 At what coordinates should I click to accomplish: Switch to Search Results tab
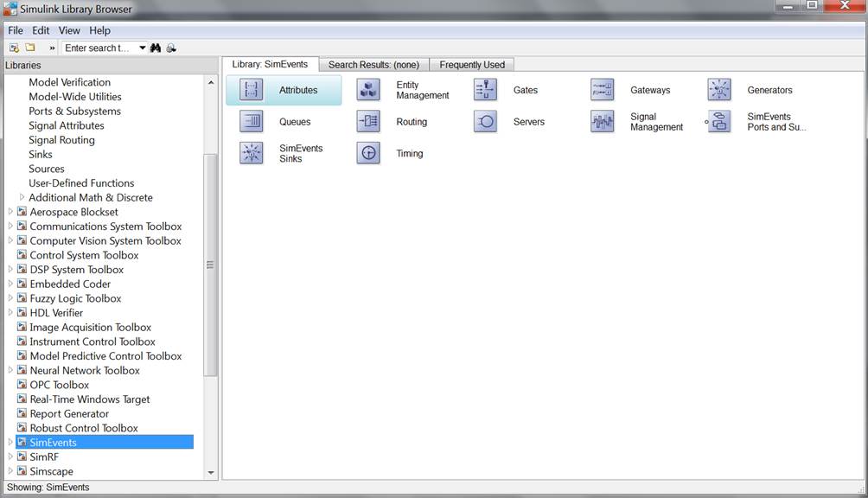click(373, 65)
